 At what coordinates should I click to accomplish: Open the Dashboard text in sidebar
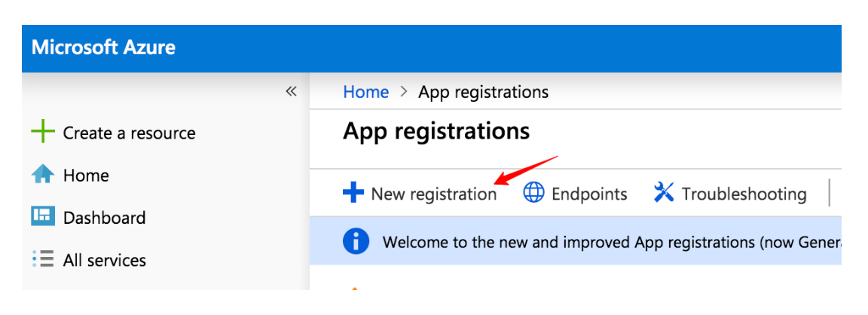(104, 218)
